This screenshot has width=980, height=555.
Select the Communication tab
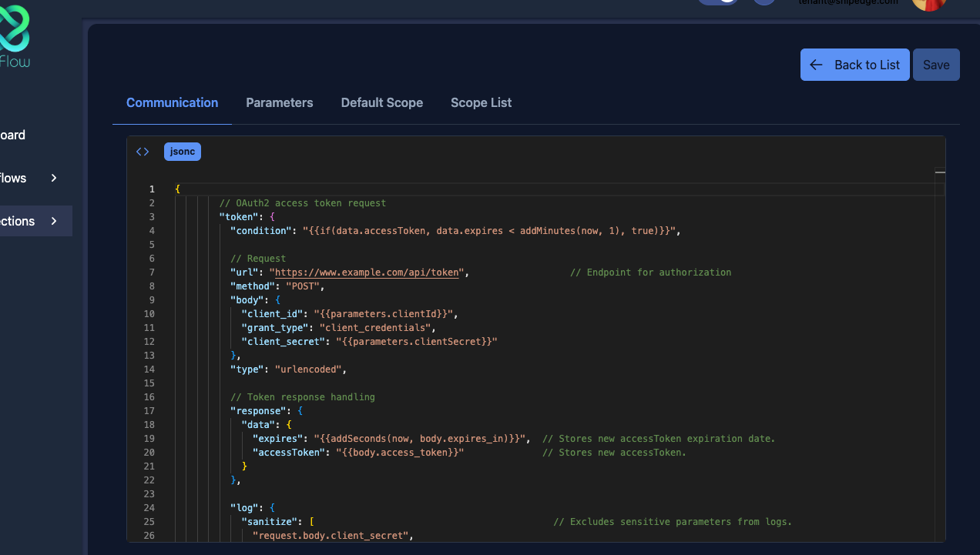click(173, 102)
